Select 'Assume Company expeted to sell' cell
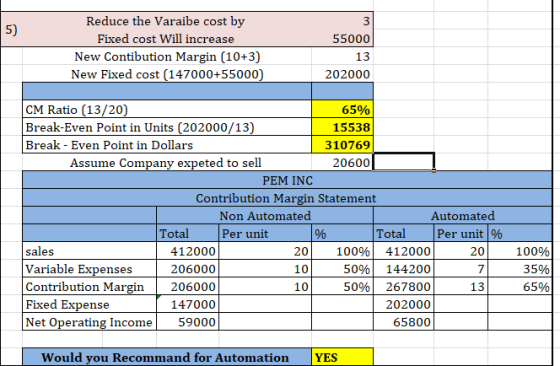560x366 pixels. [167, 162]
